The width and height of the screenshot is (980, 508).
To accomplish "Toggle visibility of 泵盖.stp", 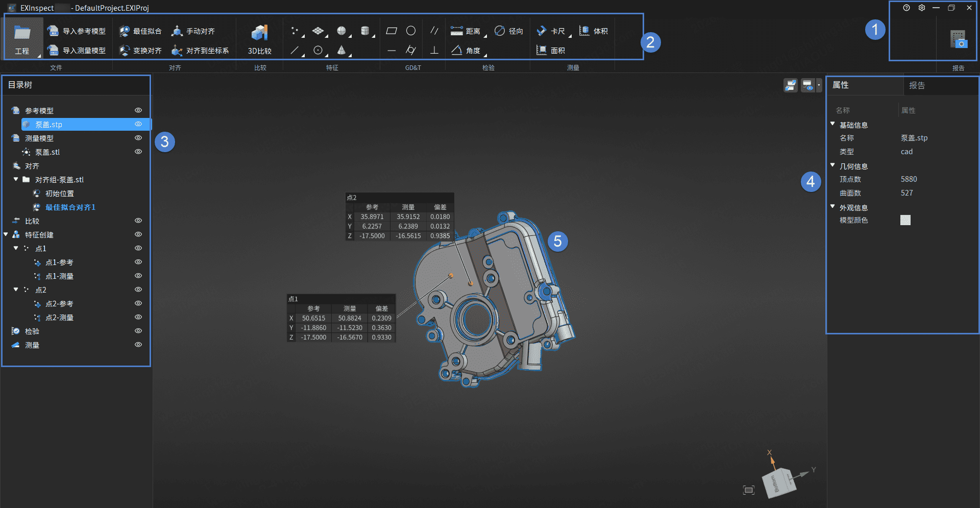I will tap(138, 124).
